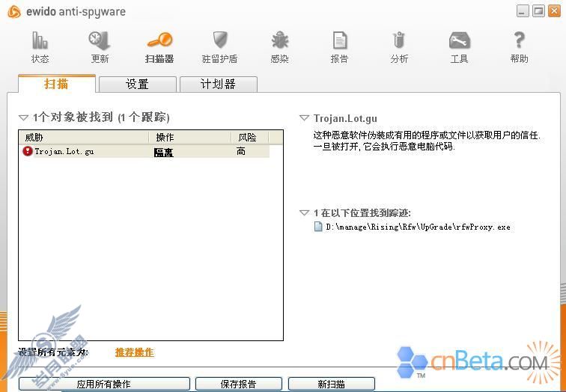
Task: Collapse the Trojan.Lot.gu description triangle
Action: click(304, 118)
